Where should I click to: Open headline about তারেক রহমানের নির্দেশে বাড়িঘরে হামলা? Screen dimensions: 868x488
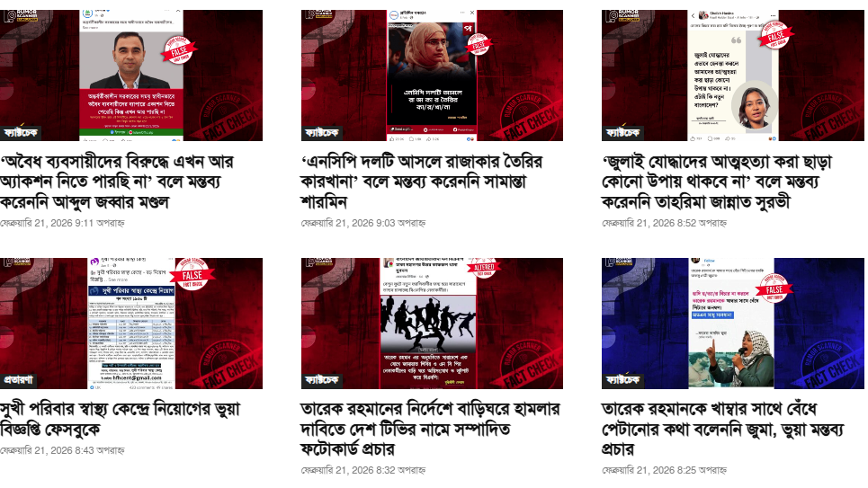[x=431, y=430]
